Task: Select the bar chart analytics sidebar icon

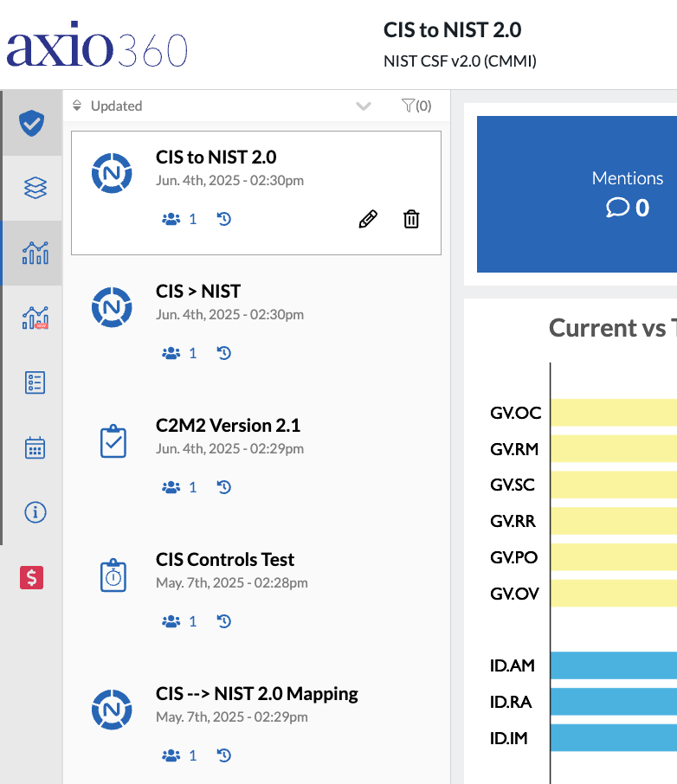Action: tap(35, 253)
